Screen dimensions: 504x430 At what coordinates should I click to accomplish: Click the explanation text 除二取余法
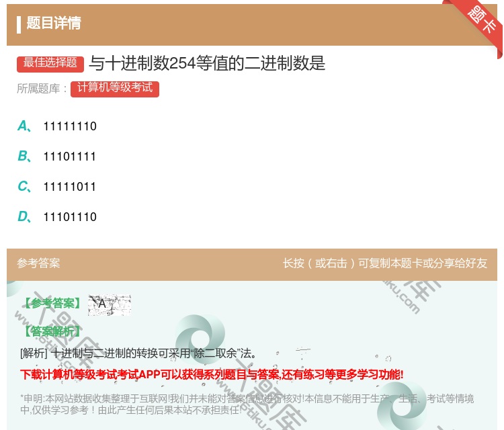(x=138, y=353)
